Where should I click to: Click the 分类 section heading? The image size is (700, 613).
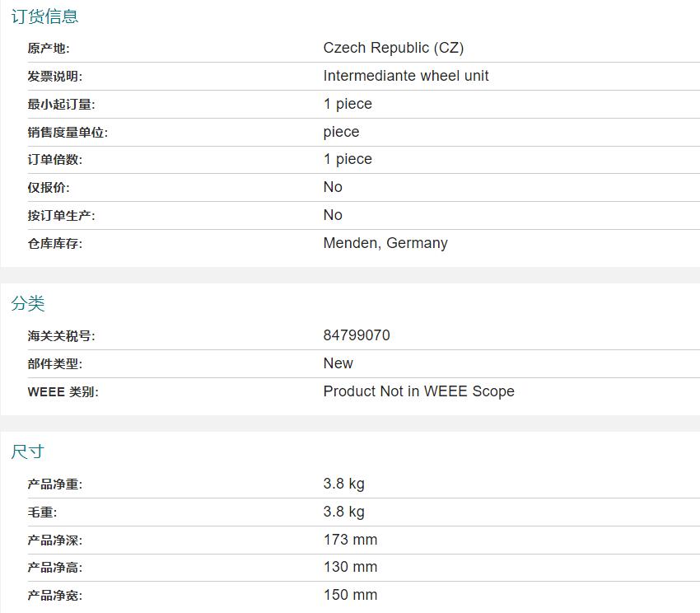28,303
